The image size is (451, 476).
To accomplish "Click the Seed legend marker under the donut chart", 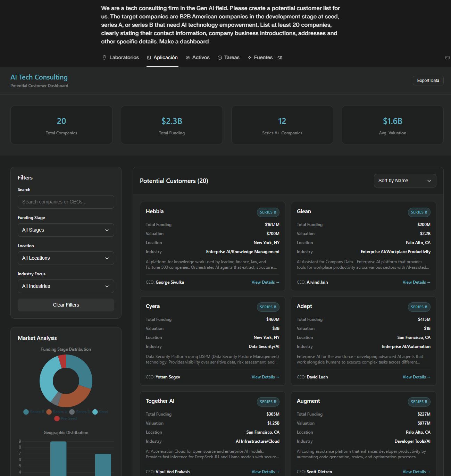I will [95, 412].
